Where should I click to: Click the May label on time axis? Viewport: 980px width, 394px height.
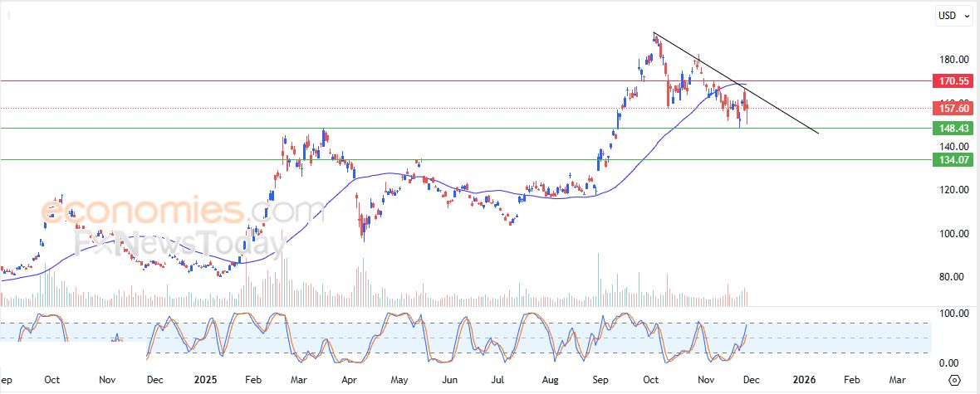coord(399,380)
